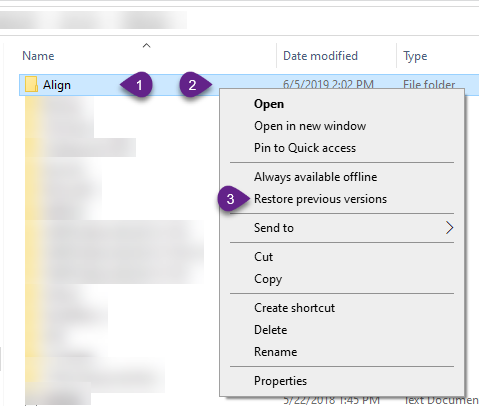Screen dimensions: 479x406
Task: Click the Align folder name
Action: coord(57,85)
